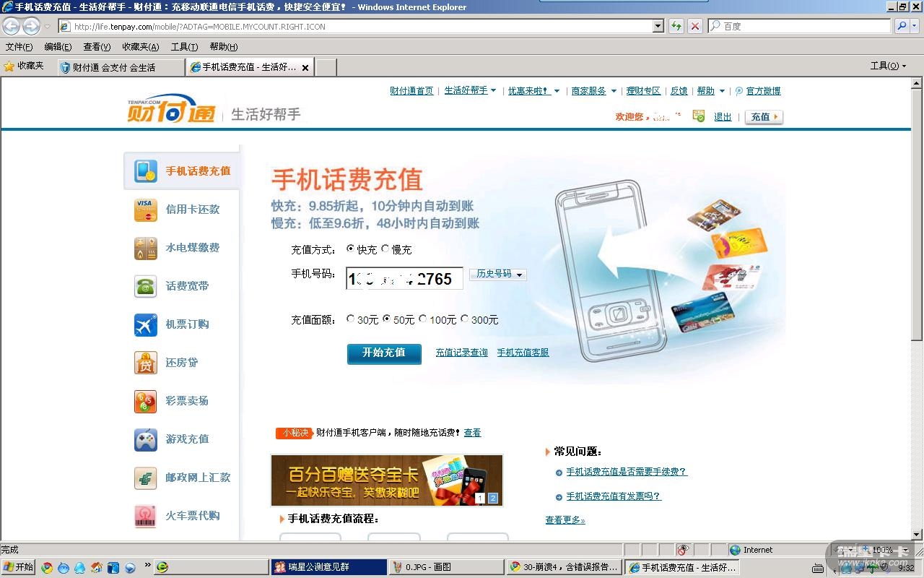Open the search provider dropdown arrow

click(915, 26)
